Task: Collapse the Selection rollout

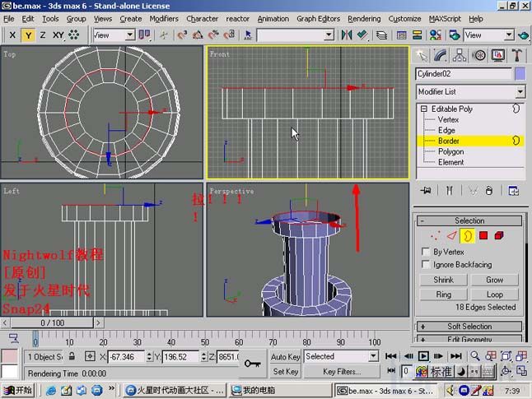Action: tap(469, 221)
